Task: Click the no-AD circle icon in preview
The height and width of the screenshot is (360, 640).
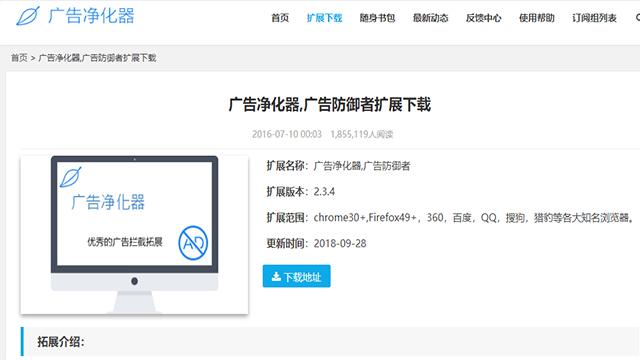Action: (x=193, y=243)
